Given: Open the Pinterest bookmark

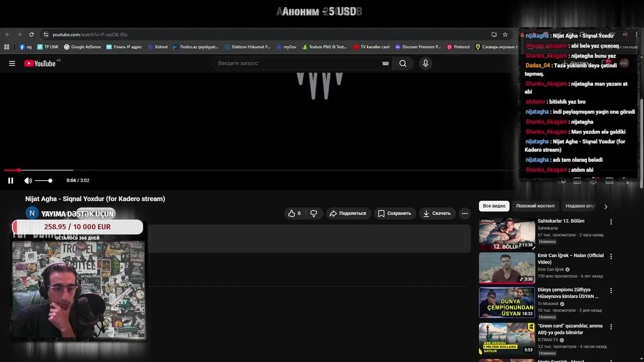Looking at the screenshot, I should [458, 47].
